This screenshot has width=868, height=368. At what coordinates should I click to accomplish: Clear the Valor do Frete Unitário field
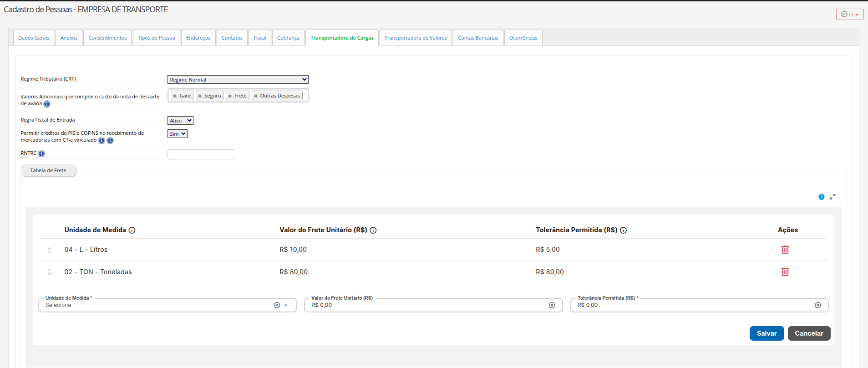pos(552,305)
